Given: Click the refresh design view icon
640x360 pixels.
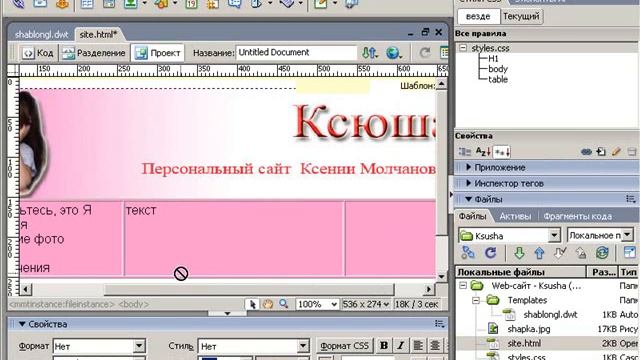Looking at the screenshot, I should (425, 53).
